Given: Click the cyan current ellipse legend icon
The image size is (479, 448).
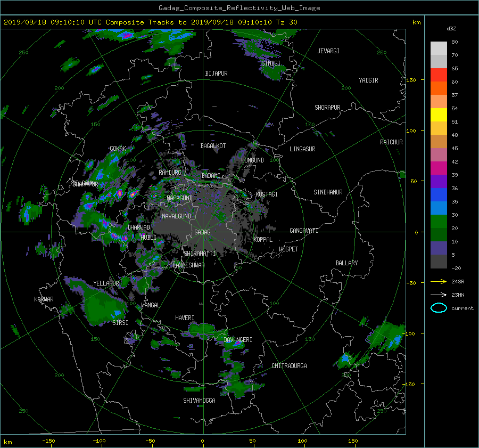Looking at the screenshot, I should pos(439,308).
